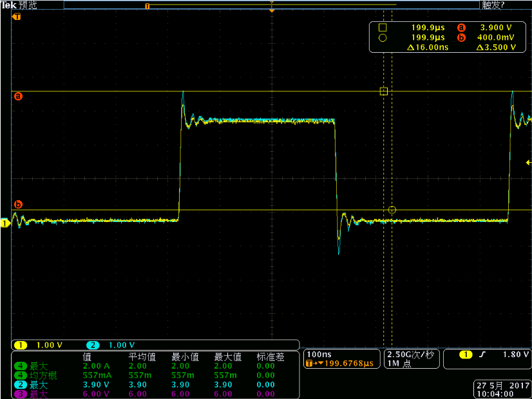532x399 pixels.
Task: Click the 2.50G次/秒 sample rate readout
Action: click(410, 355)
